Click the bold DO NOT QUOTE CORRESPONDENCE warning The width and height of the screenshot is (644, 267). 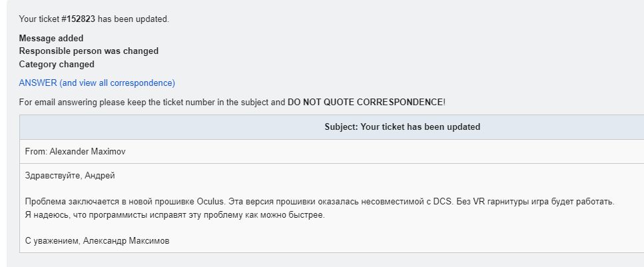365,103
